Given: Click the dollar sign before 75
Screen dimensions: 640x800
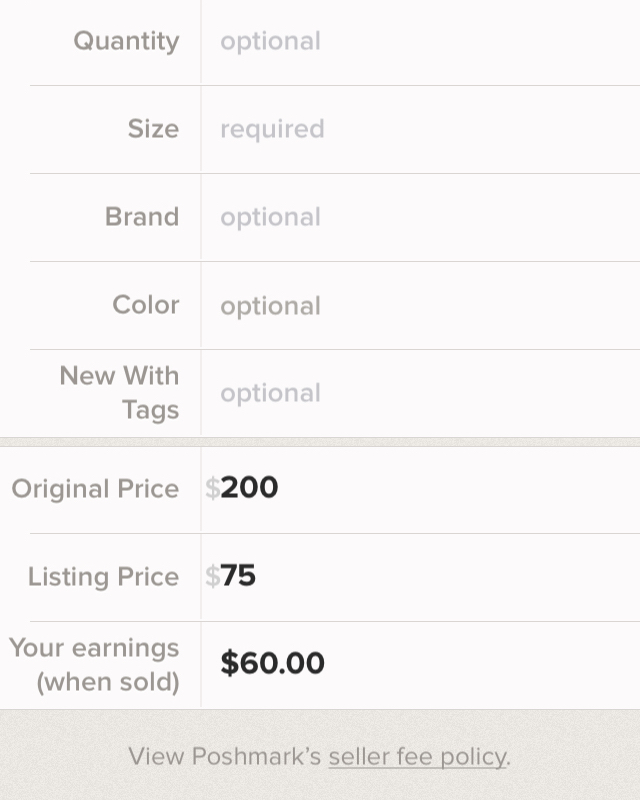Looking at the screenshot, I should click(x=212, y=576).
